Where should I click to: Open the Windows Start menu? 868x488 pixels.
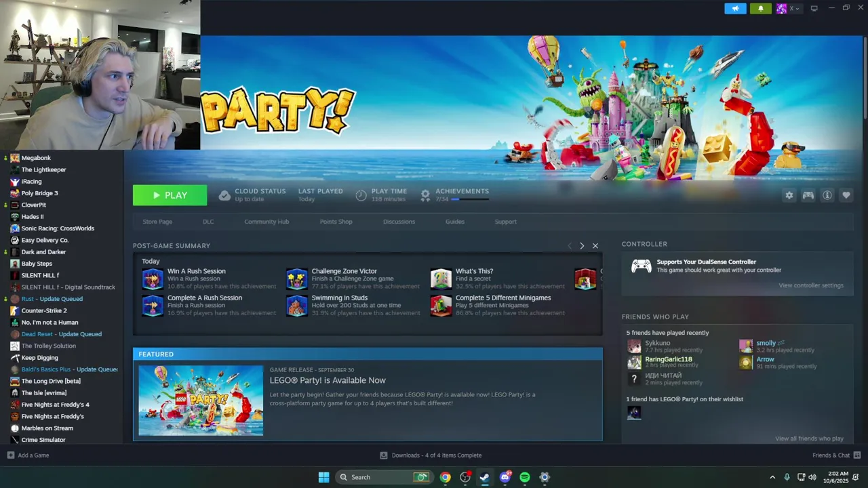tap(323, 477)
